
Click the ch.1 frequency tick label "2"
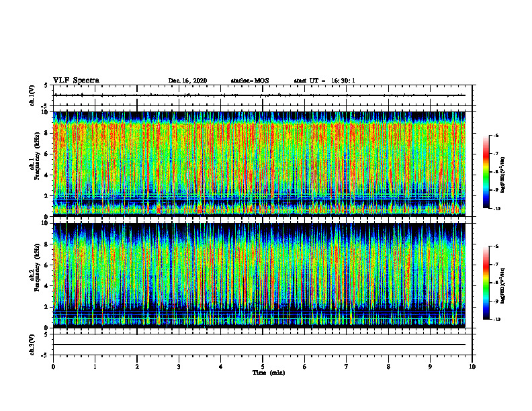tap(46, 196)
